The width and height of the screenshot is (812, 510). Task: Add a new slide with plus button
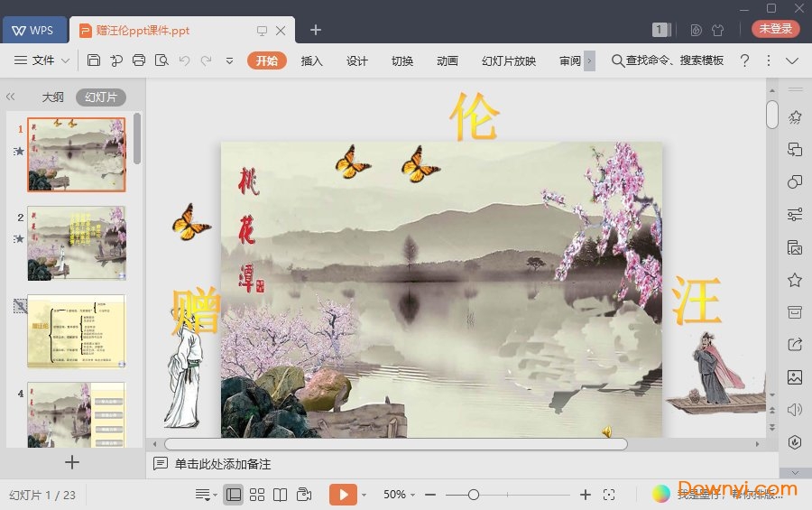[72, 462]
